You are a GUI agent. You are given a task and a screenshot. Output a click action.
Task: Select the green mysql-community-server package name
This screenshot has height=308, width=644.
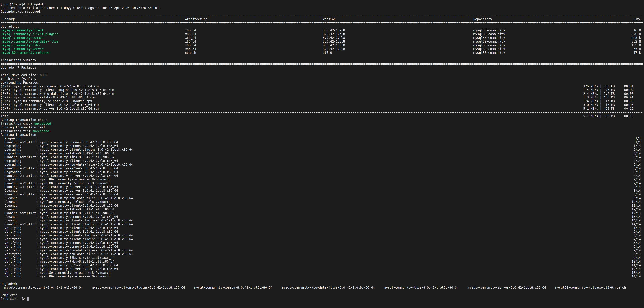tap(23, 49)
